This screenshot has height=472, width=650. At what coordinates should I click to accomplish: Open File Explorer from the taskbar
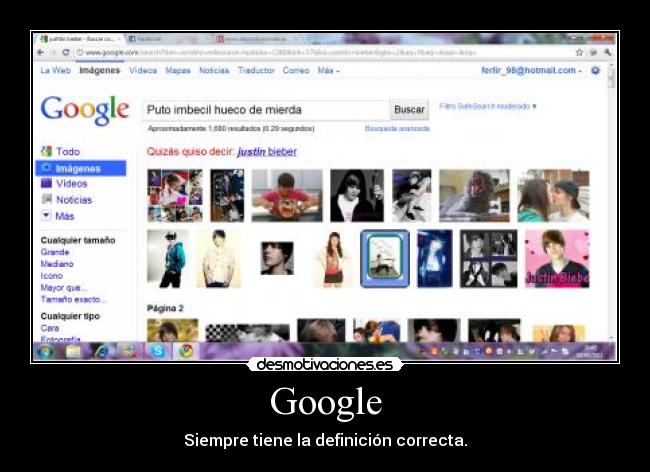point(73,351)
